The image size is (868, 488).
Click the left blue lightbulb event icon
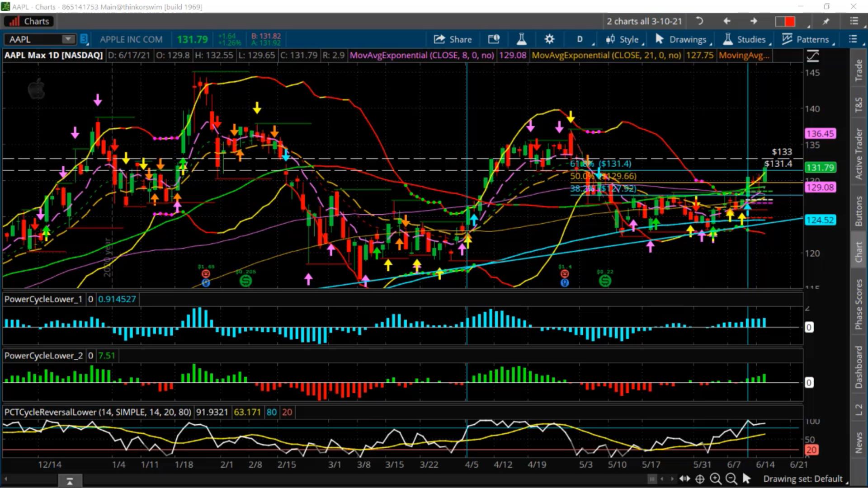click(206, 283)
